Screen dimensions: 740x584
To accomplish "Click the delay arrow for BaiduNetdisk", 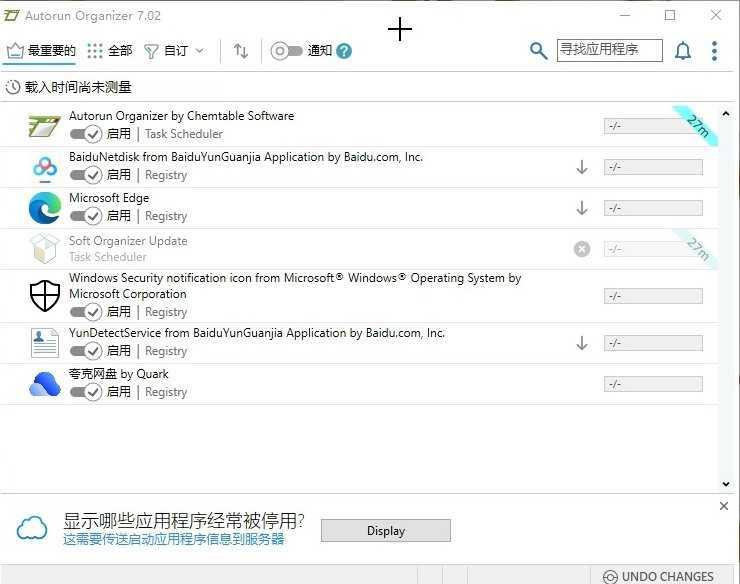I will pos(582,167).
